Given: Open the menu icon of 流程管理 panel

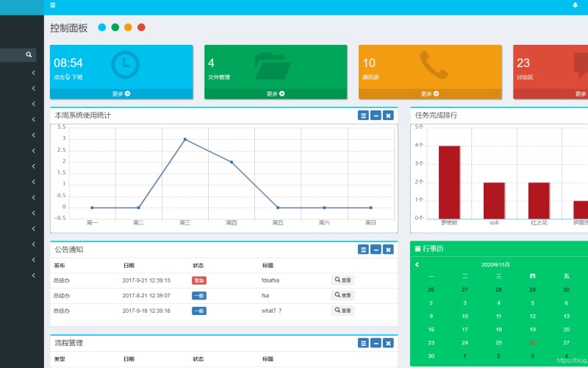Looking at the screenshot, I should [x=363, y=343].
